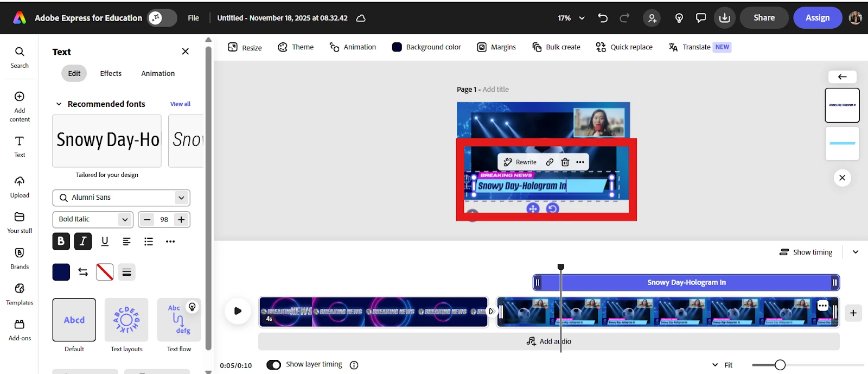
Task: Click the Share button
Action: [764, 18]
